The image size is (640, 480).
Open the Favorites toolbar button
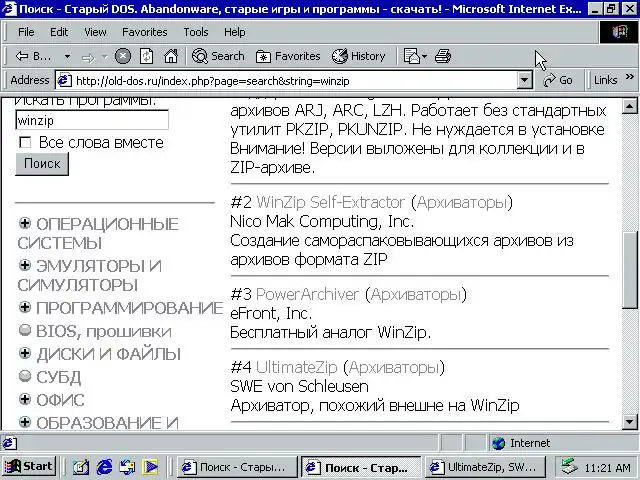click(x=288, y=56)
